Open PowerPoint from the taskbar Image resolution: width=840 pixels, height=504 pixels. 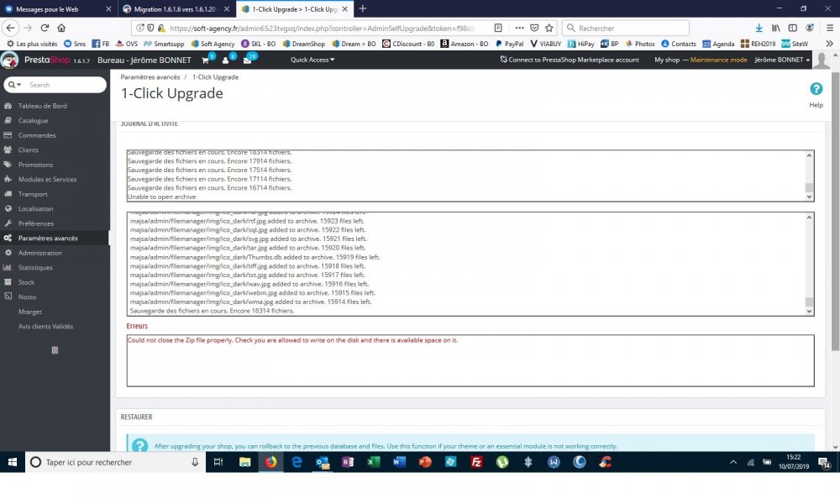425,462
